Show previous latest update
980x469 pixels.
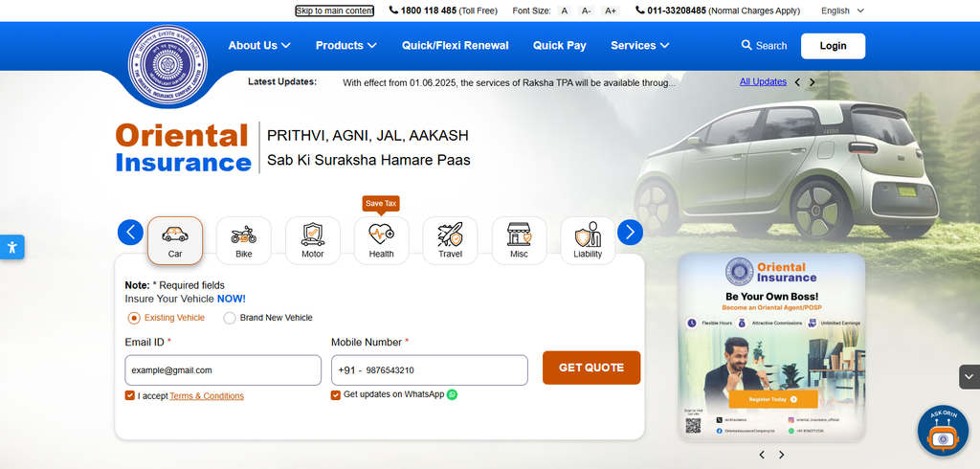click(x=797, y=82)
